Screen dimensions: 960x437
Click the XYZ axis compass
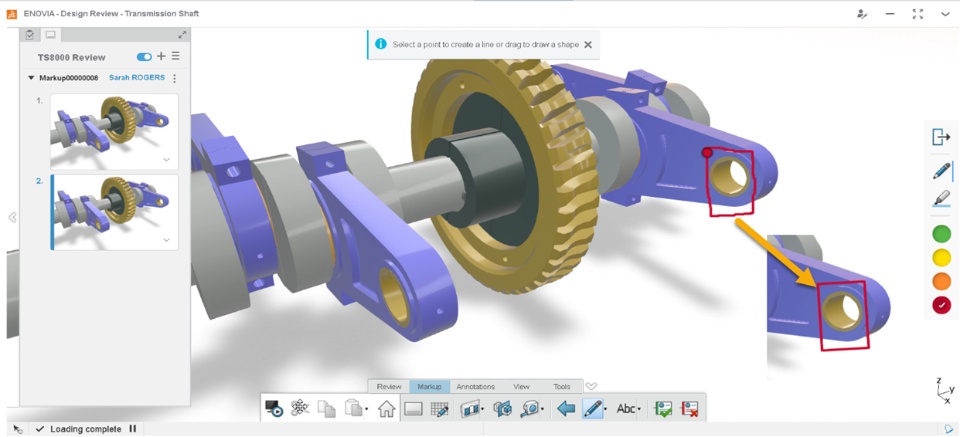(945, 390)
